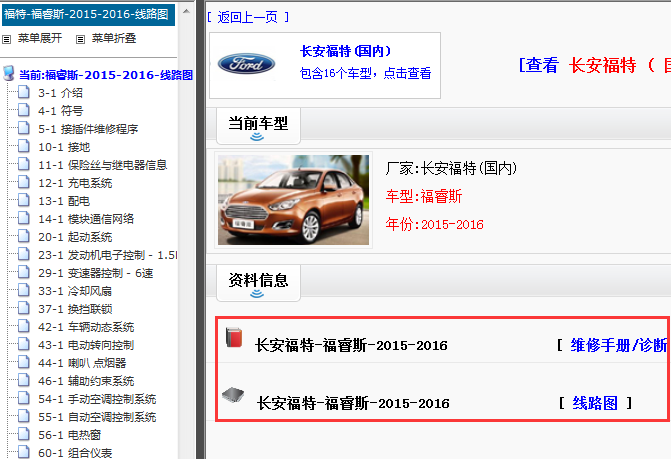Viewport: 671px width, 459px height.
Task: Click the 菜单展开 menu expand link
Action: pos(40,38)
